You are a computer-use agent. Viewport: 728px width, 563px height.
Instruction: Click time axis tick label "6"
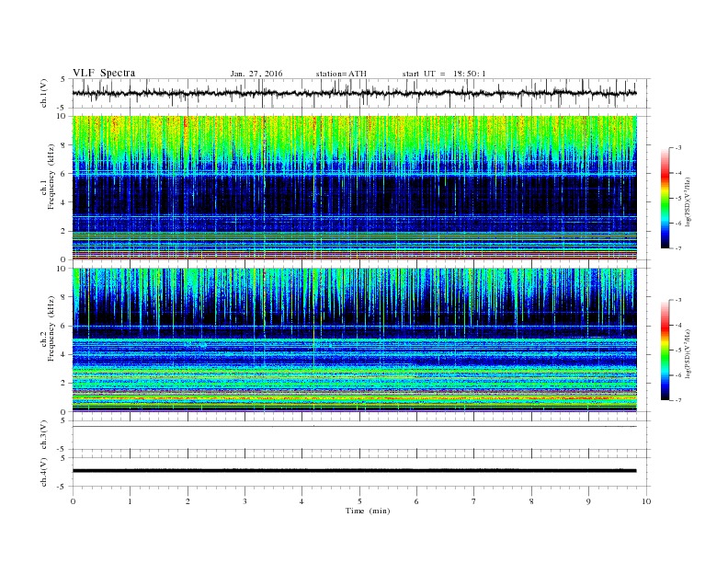coord(416,501)
